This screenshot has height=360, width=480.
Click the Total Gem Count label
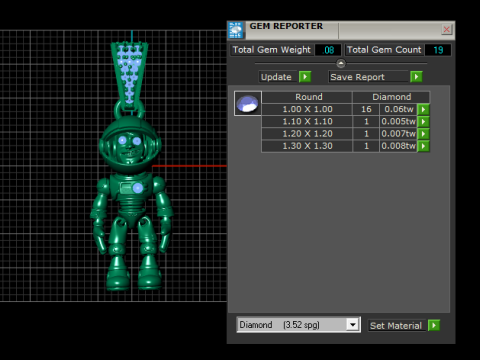tap(384, 50)
